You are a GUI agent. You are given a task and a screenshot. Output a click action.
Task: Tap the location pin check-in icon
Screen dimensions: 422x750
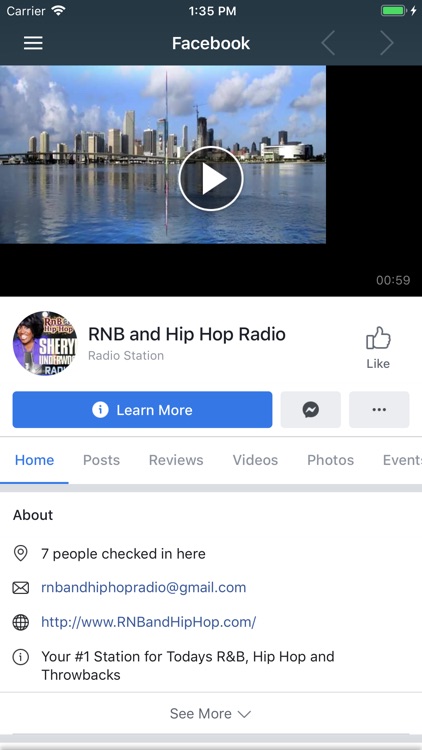[x=20, y=554]
